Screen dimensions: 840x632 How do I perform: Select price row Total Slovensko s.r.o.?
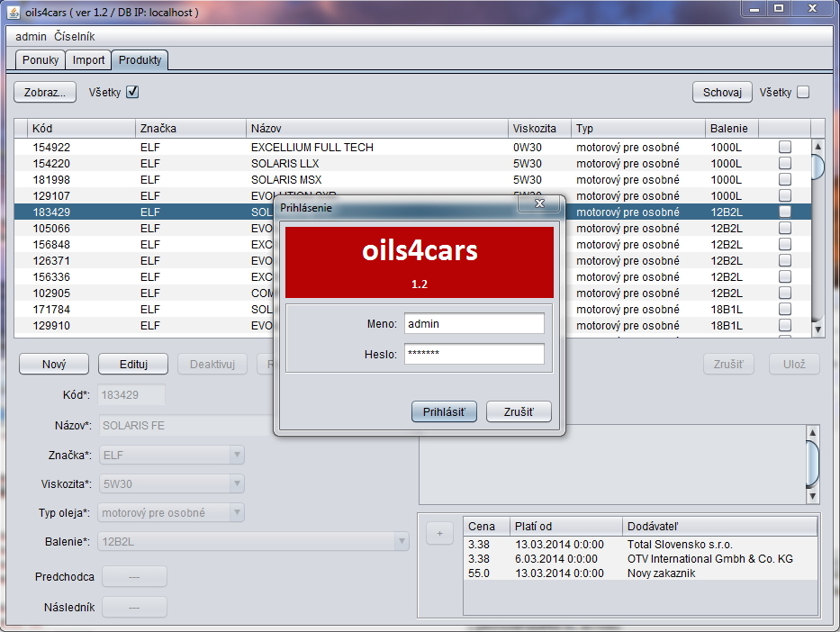point(641,544)
